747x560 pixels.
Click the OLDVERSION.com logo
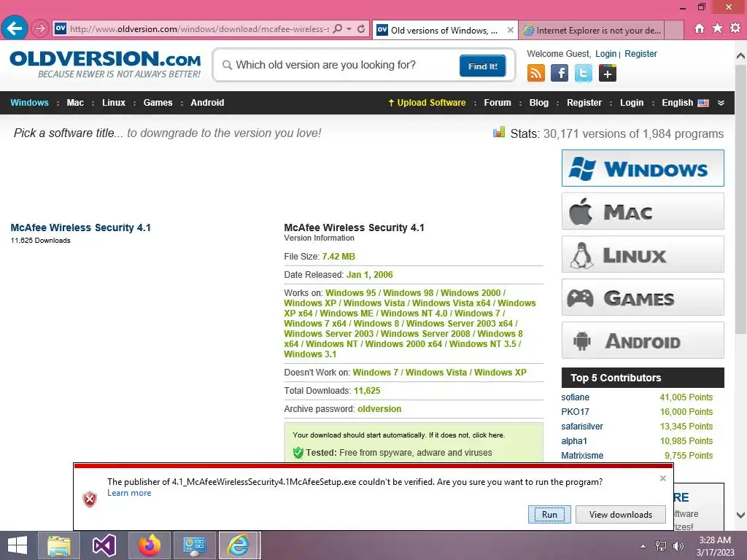point(105,64)
